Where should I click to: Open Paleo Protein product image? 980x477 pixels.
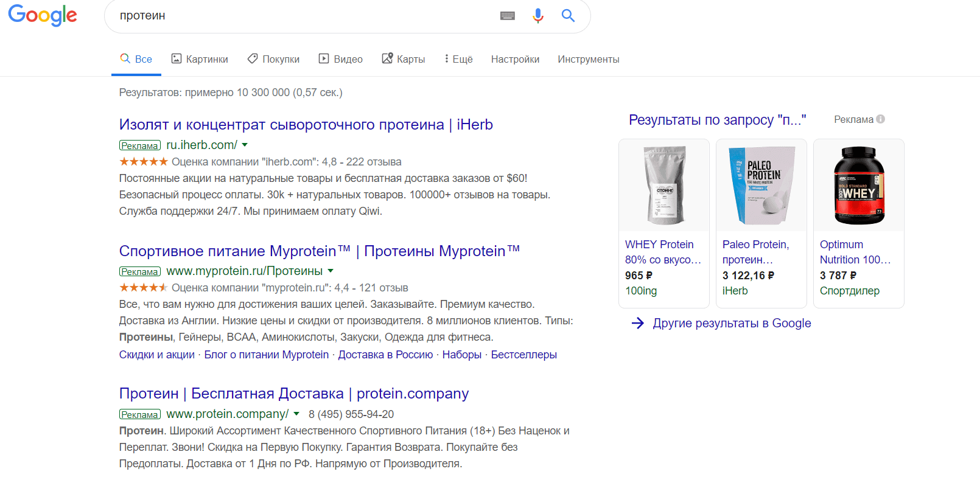(x=761, y=186)
